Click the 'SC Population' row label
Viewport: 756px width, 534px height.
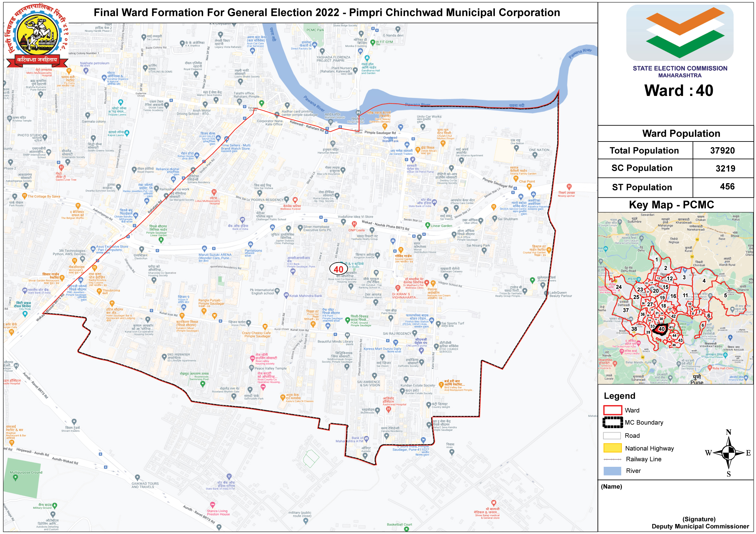point(642,168)
